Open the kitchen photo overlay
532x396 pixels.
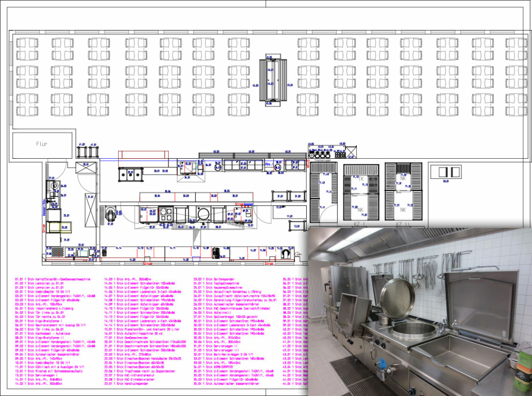418,310
